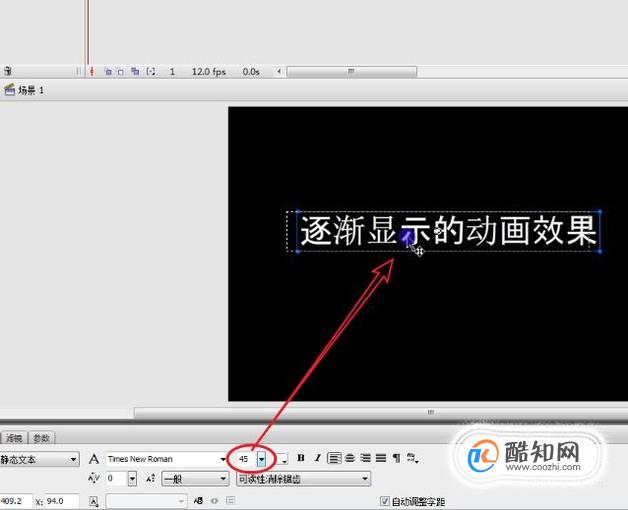Click the top-left blue handle of text box

tap(298, 212)
